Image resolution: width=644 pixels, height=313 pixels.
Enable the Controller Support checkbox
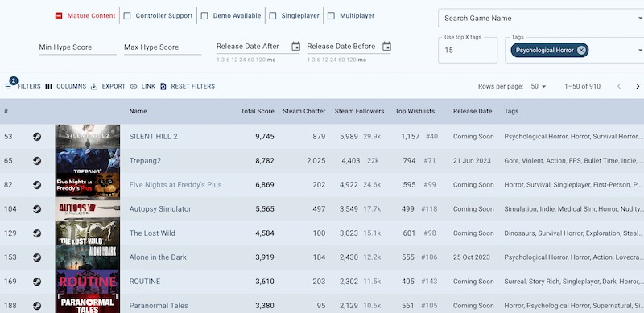(x=127, y=15)
